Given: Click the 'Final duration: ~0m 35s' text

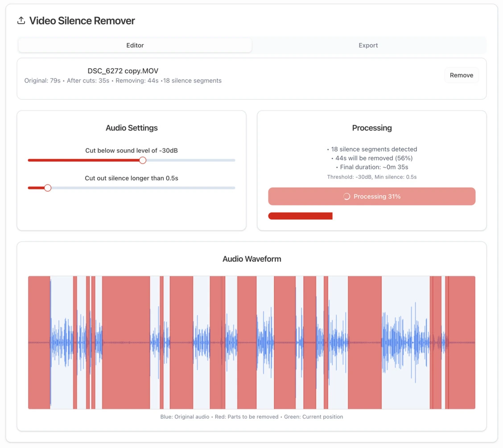Looking at the screenshot, I should tap(372, 167).
